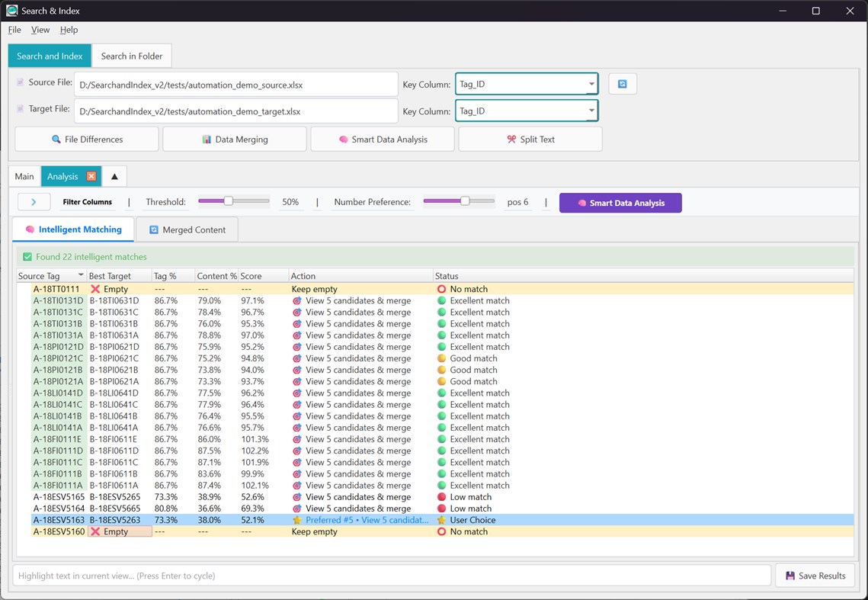Click the red X icon on the Analysis tab
Viewport: 868px width, 600px height.
(92, 175)
